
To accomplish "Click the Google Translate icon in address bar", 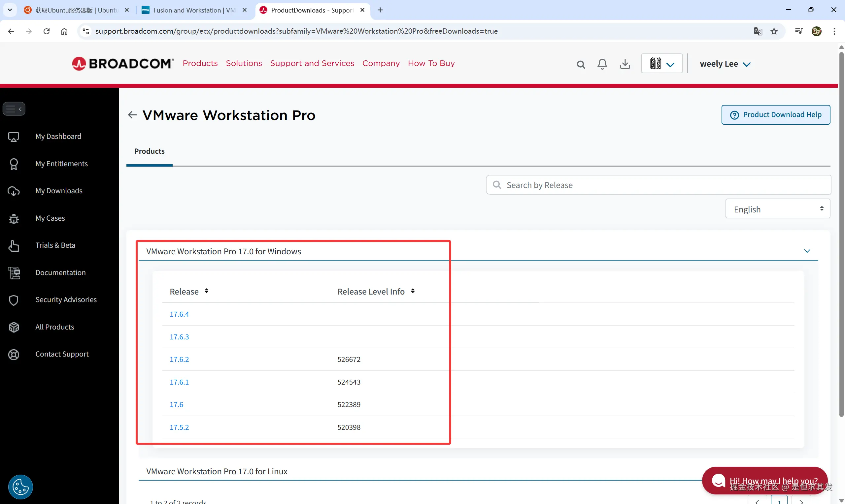I will pyautogui.click(x=758, y=31).
